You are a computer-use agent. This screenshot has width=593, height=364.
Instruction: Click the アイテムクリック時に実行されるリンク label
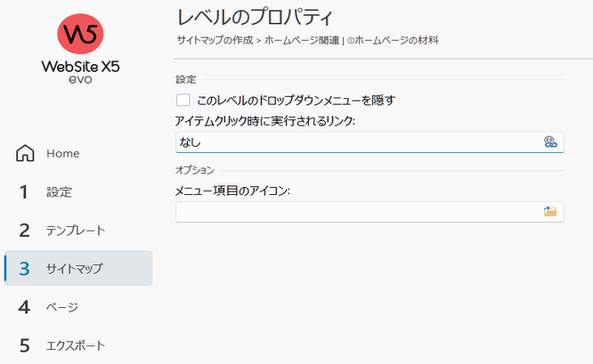265,121
